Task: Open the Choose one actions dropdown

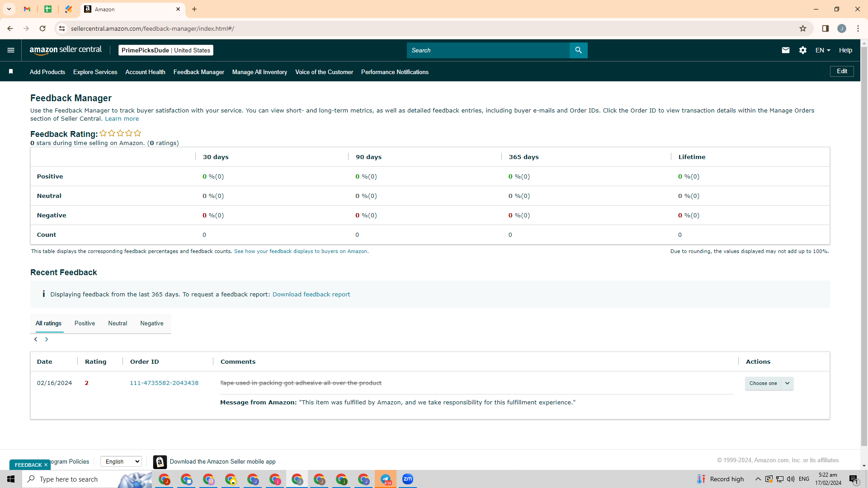Action: [x=769, y=383]
